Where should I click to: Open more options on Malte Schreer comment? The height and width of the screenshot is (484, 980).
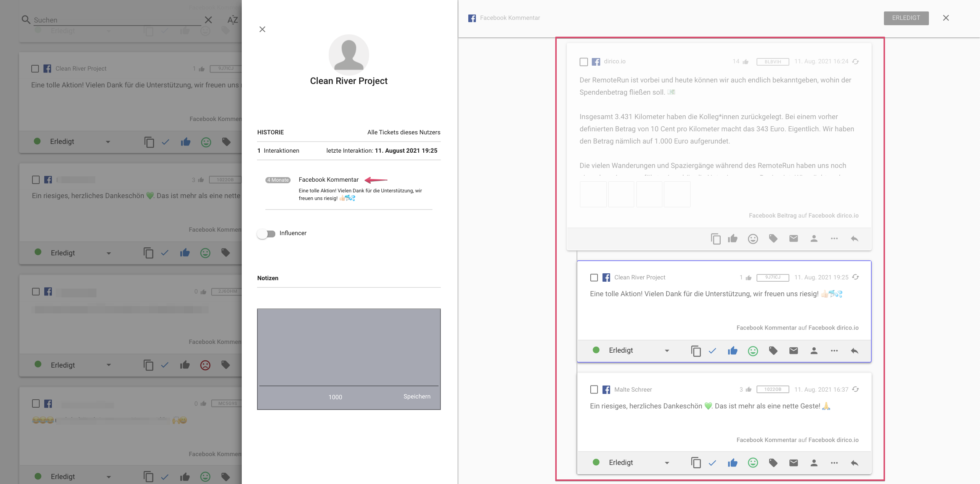pyautogui.click(x=834, y=463)
